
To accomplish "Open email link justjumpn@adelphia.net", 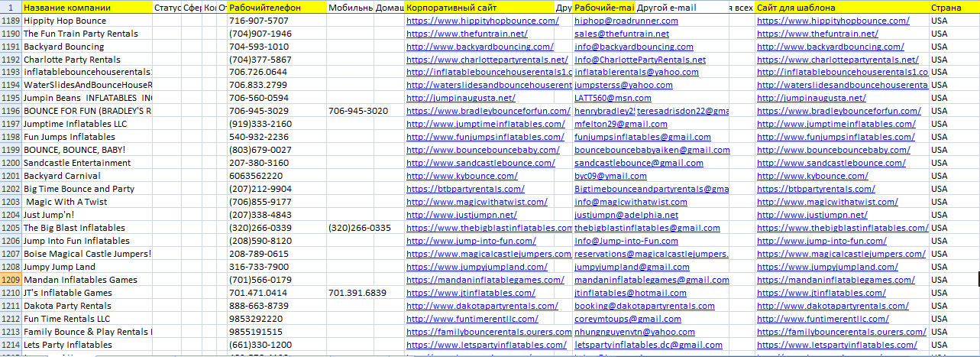I will click(x=626, y=215).
